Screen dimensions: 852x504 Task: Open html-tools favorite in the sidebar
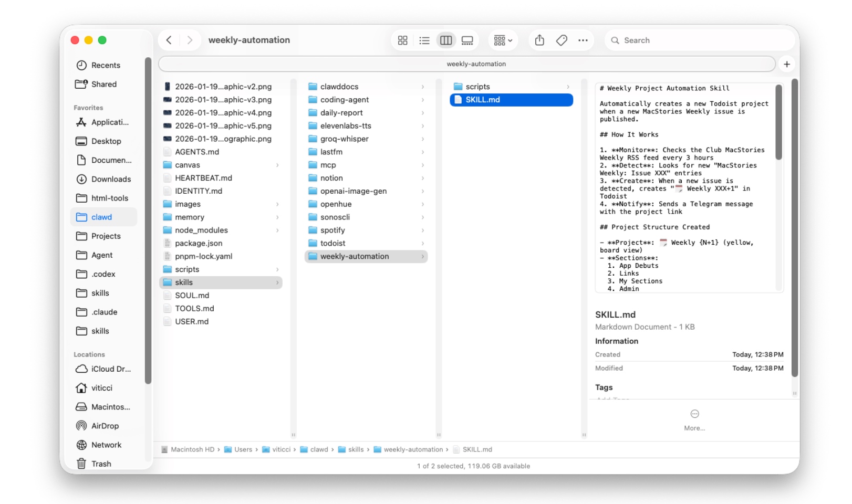click(103, 198)
